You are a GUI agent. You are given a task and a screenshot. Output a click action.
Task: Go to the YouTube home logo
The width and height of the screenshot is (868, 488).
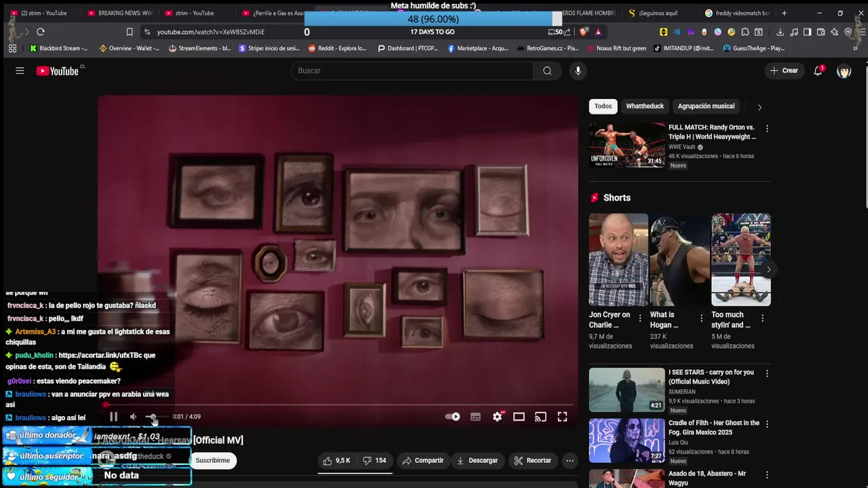[x=58, y=70]
